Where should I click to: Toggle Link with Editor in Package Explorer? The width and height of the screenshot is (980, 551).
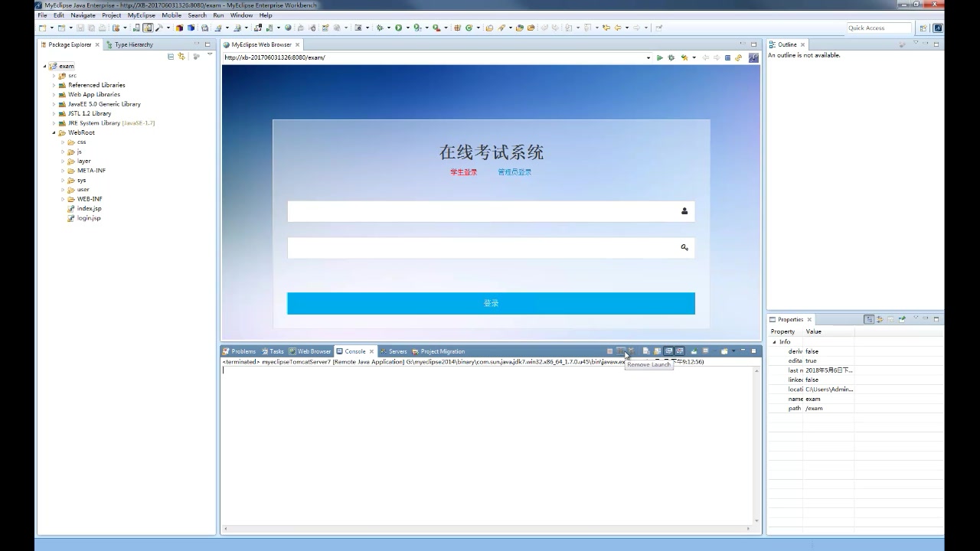coord(181,56)
